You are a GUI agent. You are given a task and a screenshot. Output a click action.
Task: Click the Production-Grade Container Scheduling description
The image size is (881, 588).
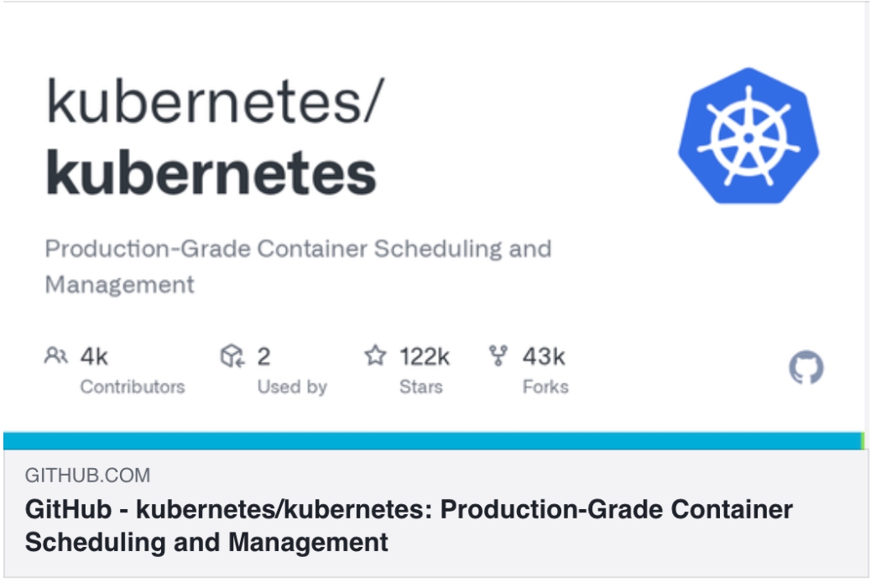pyautogui.click(x=299, y=266)
